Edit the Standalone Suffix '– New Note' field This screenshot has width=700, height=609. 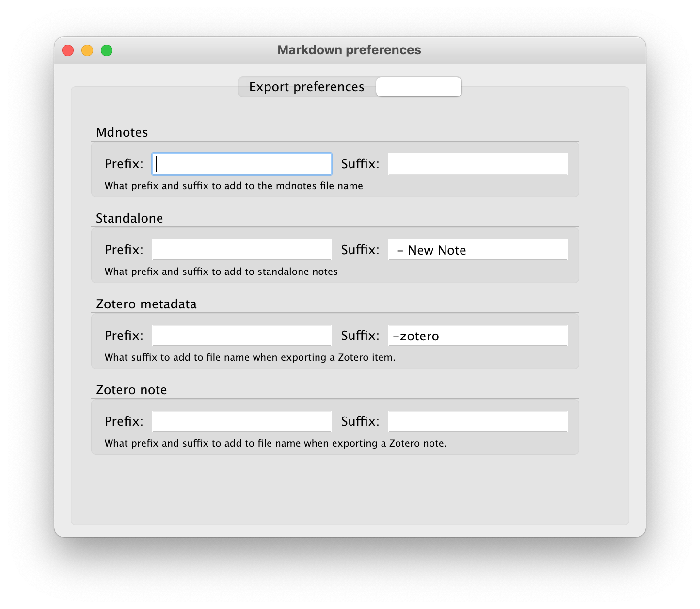click(478, 250)
